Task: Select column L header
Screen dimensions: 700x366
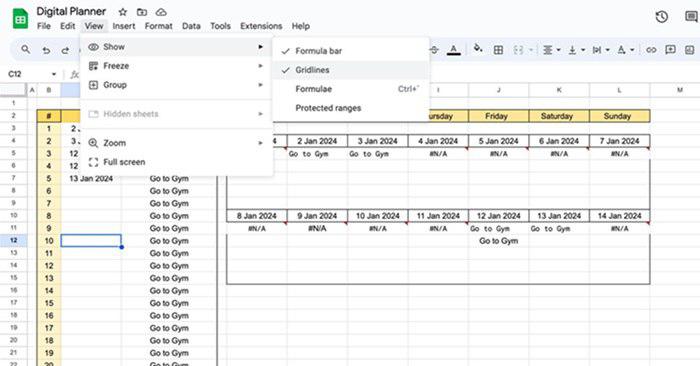Action: click(620, 90)
